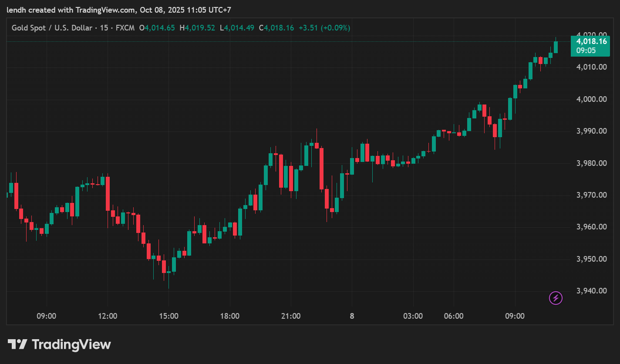Image resolution: width=620 pixels, height=364 pixels.
Task: Click the purple lightning bolt icon
Action: click(x=556, y=298)
